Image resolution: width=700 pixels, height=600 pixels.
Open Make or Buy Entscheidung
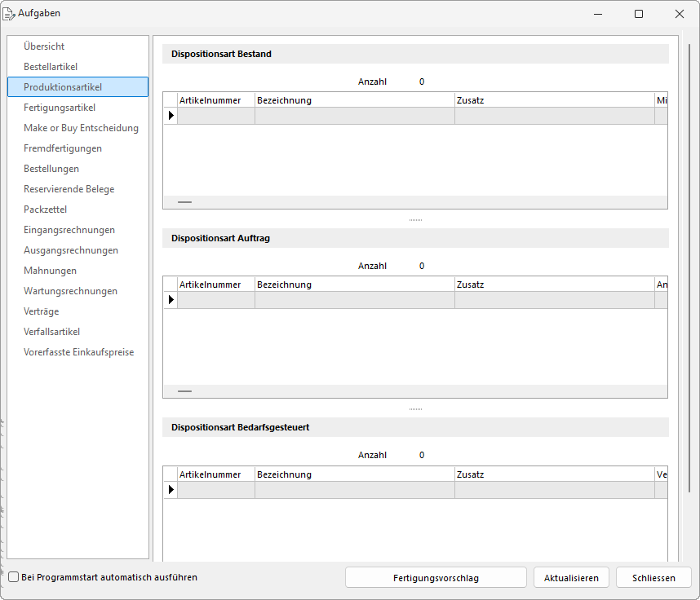(81, 128)
